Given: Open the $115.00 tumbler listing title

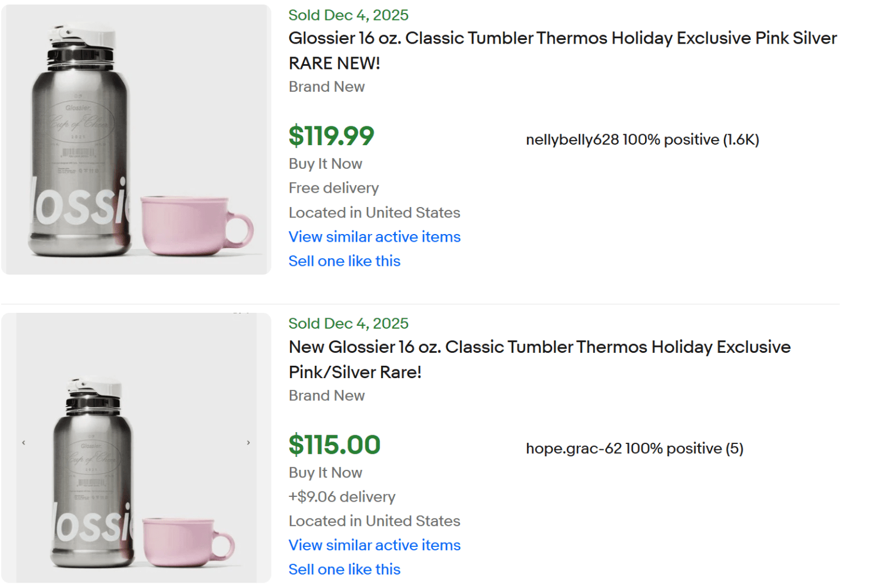Looking at the screenshot, I should pyautogui.click(x=539, y=359).
